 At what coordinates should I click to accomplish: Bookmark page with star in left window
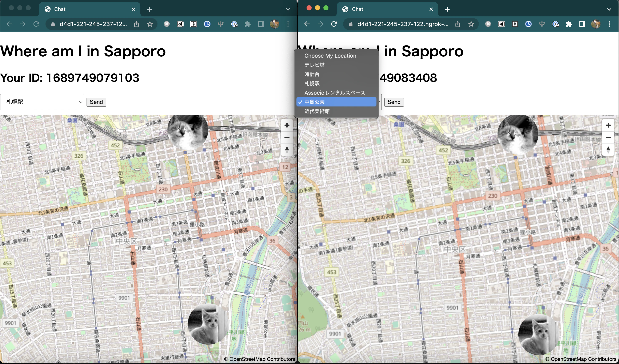point(149,24)
